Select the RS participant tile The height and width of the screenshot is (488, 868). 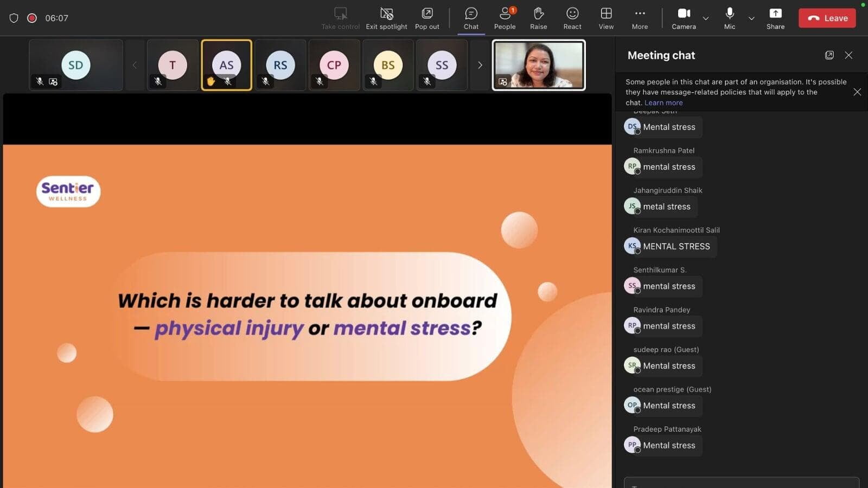tap(280, 65)
